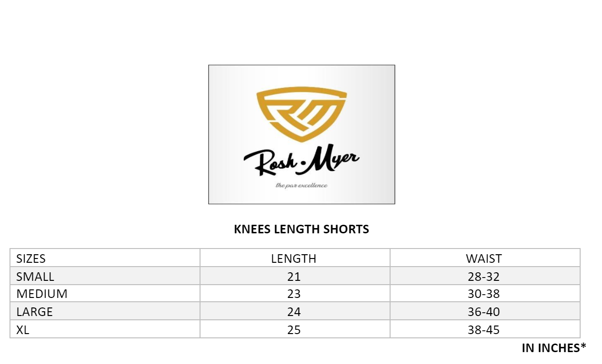Screen dimensions: 602x364
Task: Select the KNEES LENGTH SHORTS heading
Action: (301, 229)
